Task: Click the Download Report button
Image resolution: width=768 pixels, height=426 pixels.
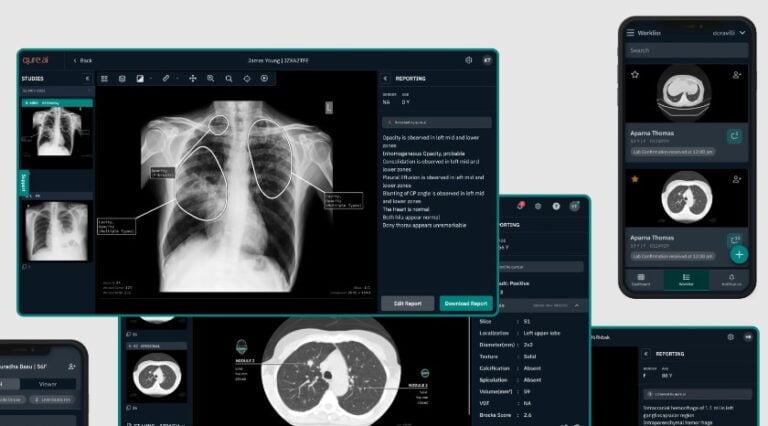Action: click(464, 303)
